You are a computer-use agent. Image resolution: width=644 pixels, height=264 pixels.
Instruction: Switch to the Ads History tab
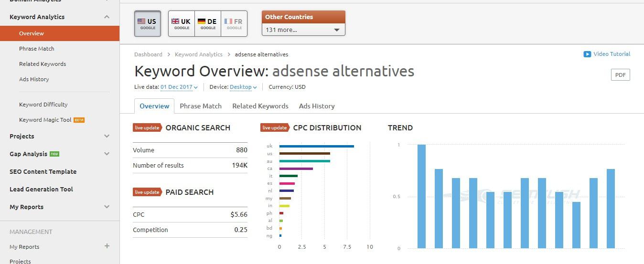click(x=317, y=106)
